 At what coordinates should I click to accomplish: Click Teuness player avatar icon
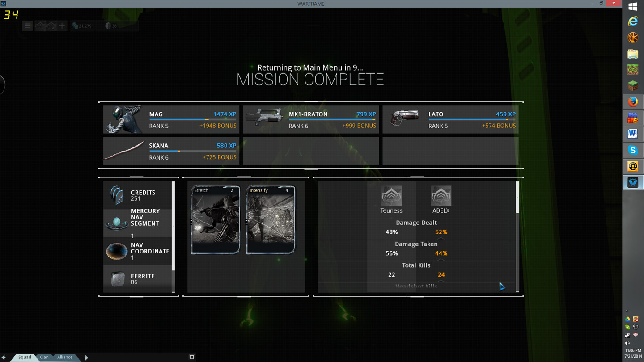click(x=391, y=196)
